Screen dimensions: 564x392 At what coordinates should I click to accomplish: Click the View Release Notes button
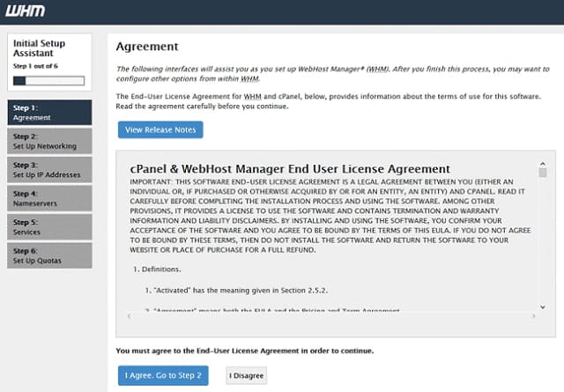coord(160,129)
